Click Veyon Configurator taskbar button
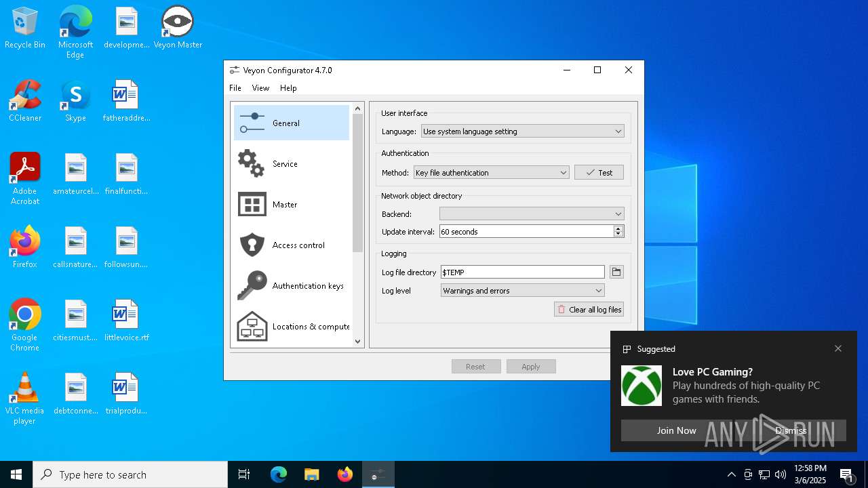 click(x=378, y=474)
